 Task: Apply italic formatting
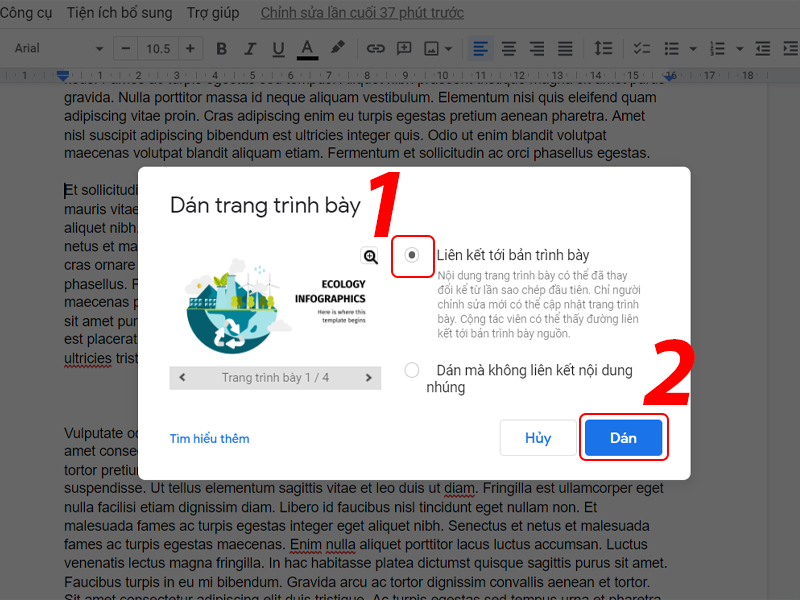[x=249, y=48]
